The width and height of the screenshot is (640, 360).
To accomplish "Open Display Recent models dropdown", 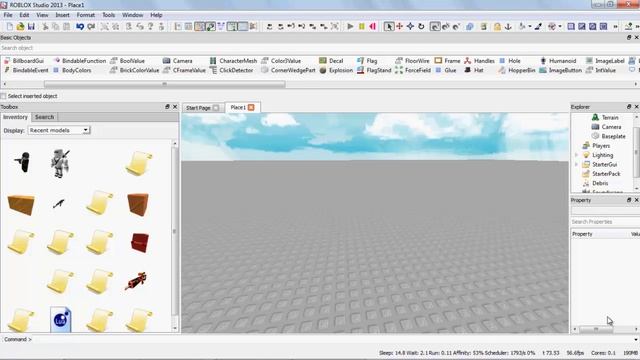I will (59, 130).
